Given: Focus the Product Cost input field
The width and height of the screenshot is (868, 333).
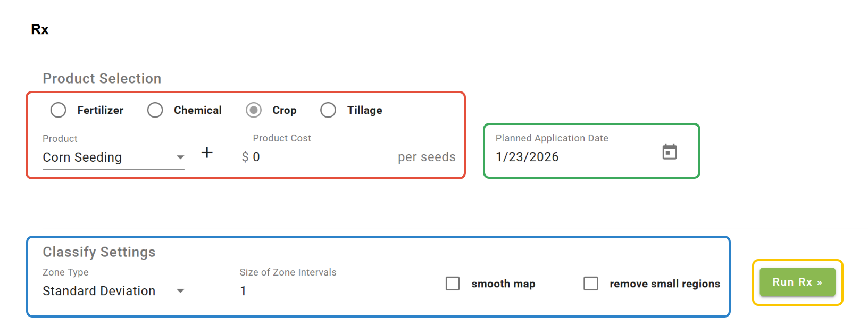Looking at the screenshot, I should point(319,157).
